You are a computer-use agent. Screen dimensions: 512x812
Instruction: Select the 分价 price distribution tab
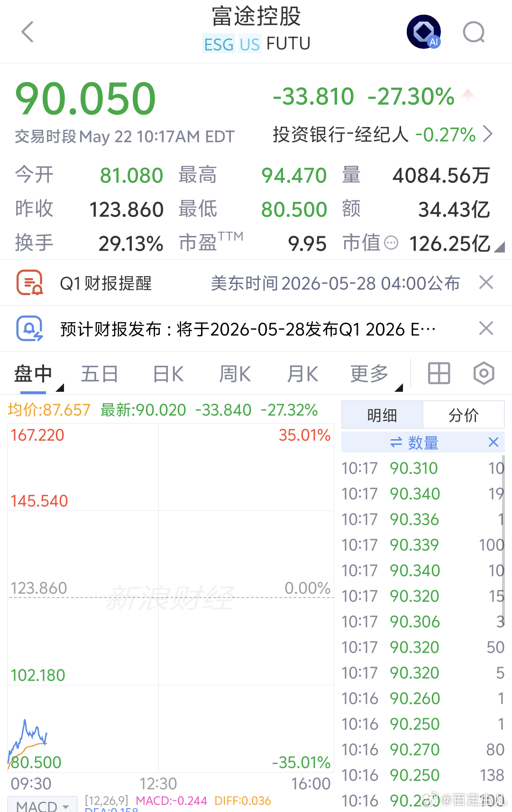click(464, 415)
